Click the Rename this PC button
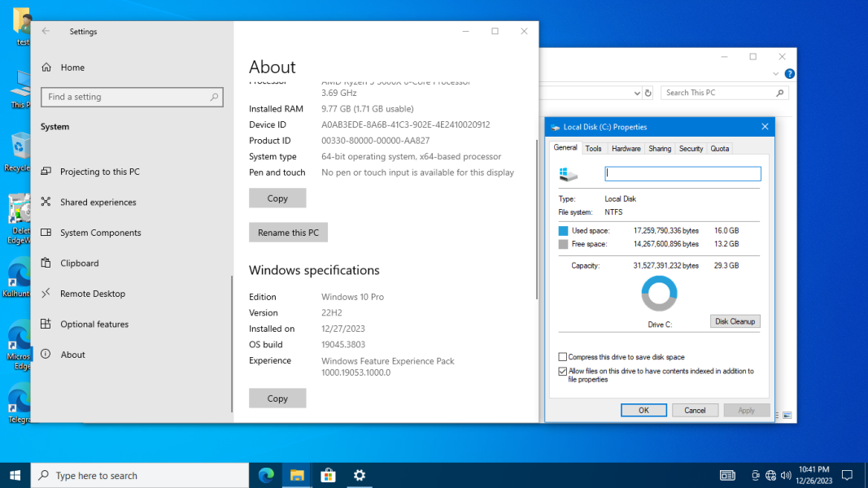Screen dimensions: 868x488 (x=289, y=233)
